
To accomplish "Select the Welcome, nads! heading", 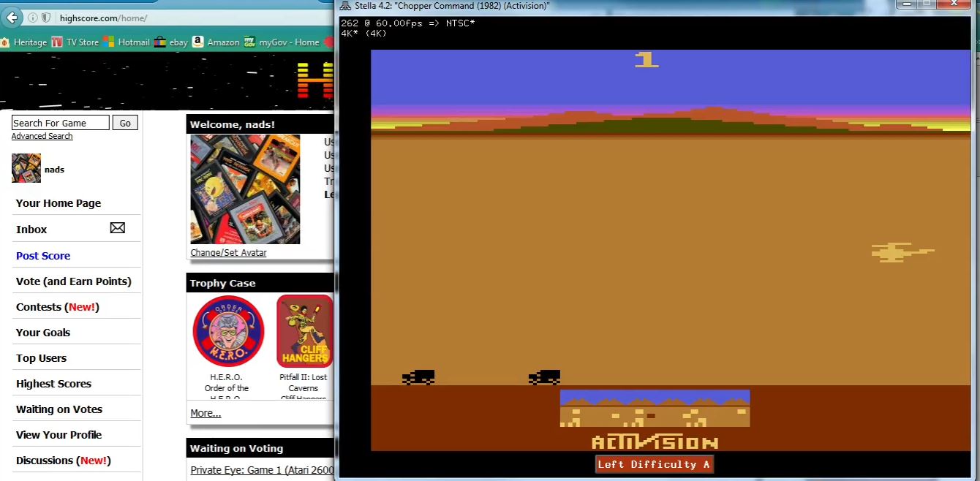I will [233, 124].
